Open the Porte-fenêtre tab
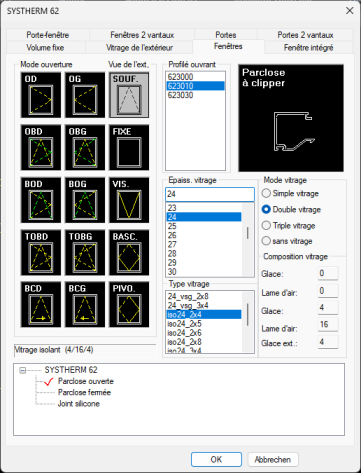 [x=48, y=35]
